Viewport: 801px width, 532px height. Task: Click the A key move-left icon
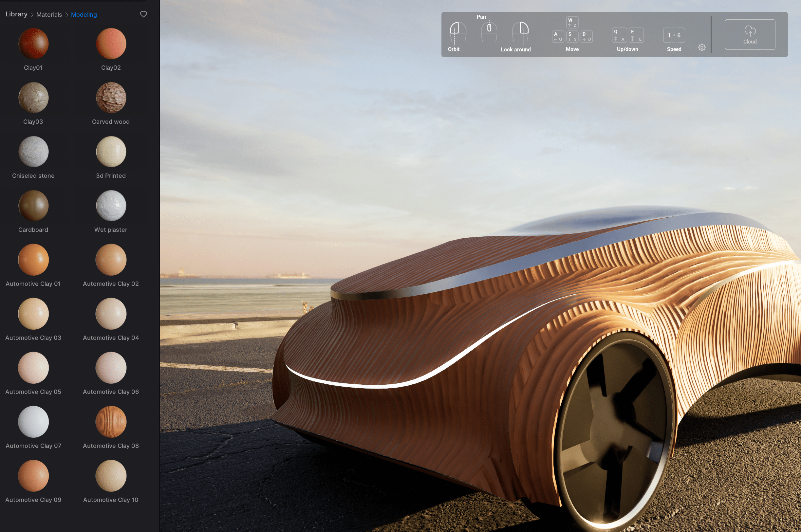click(x=558, y=37)
